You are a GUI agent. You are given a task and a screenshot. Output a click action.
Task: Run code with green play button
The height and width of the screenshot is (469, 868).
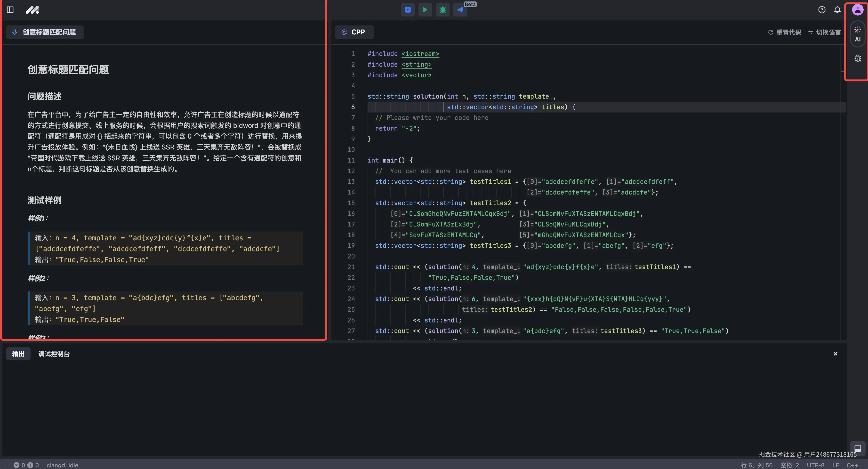425,10
